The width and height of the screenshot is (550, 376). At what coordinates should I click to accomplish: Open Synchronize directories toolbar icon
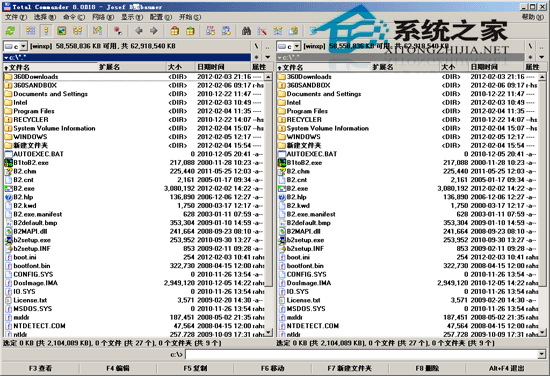(278, 31)
